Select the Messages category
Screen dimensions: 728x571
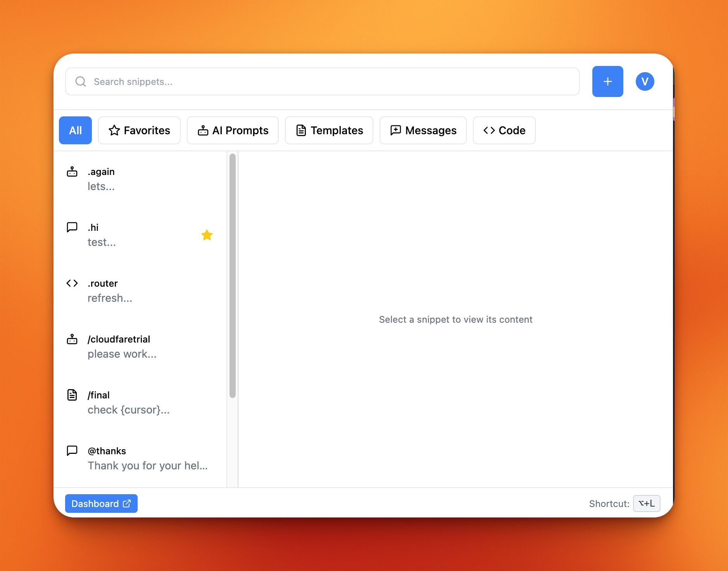click(x=423, y=130)
